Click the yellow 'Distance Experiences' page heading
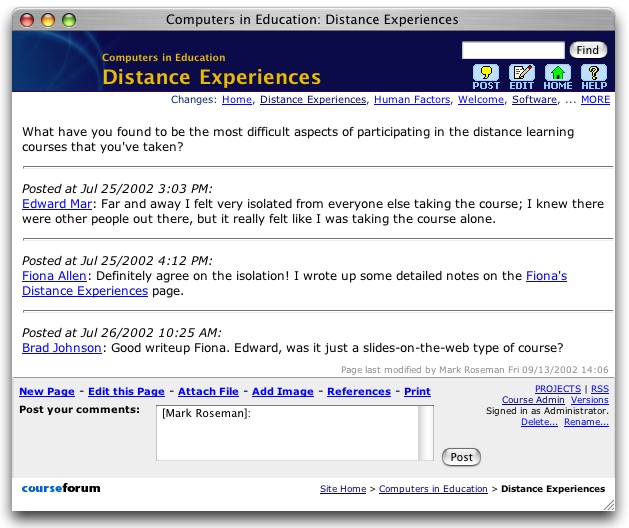Screen dimensions: 629x528 (211, 77)
